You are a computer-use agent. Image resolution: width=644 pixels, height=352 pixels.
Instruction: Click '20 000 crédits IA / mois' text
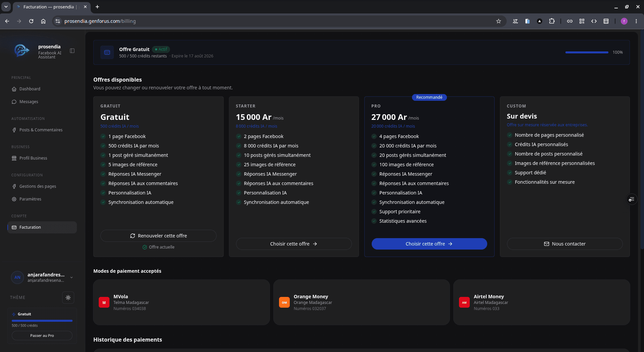(x=393, y=126)
